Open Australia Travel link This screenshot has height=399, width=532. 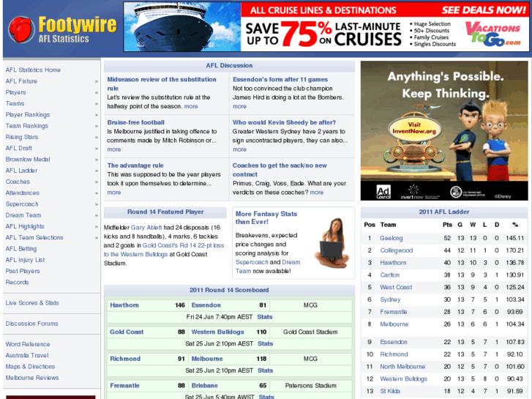click(27, 356)
